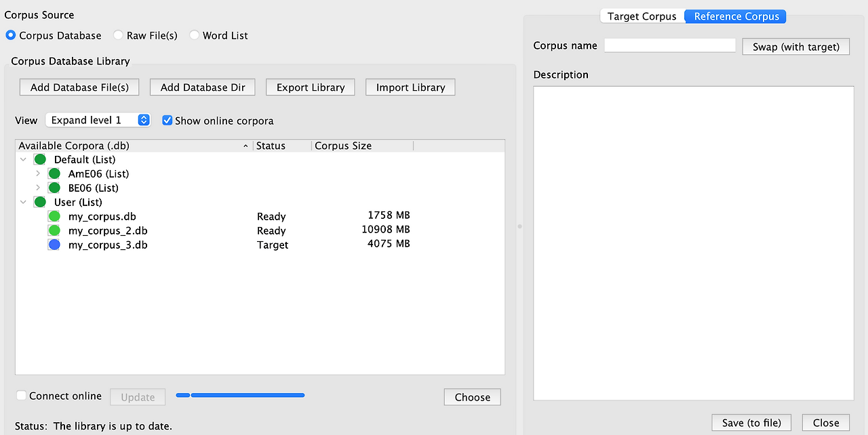The width and height of the screenshot is (868, 435).
Task: Click Add Database File(s) button
Action: point(79,87)
